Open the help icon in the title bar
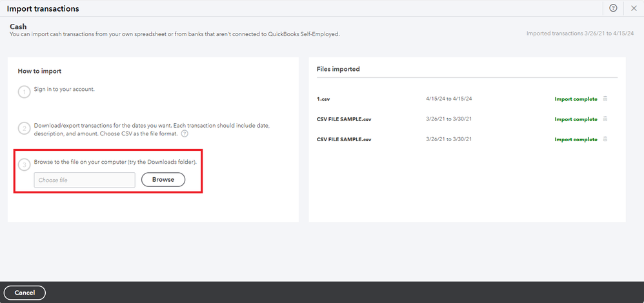644x303 pixels. pos(613,8)
